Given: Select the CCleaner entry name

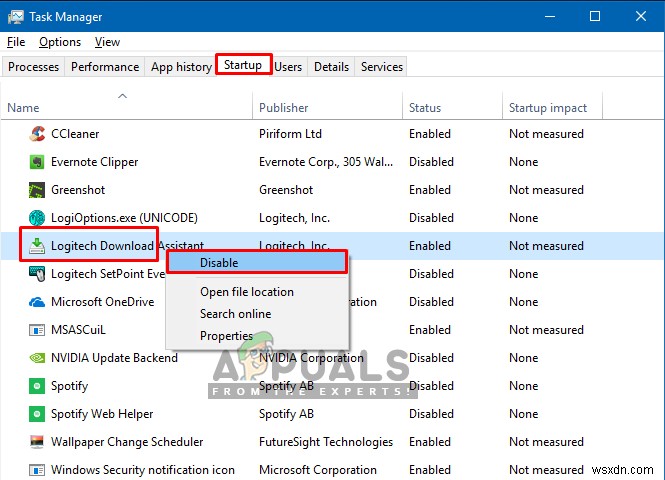Looking at the screenshot, I should [75, 134].
